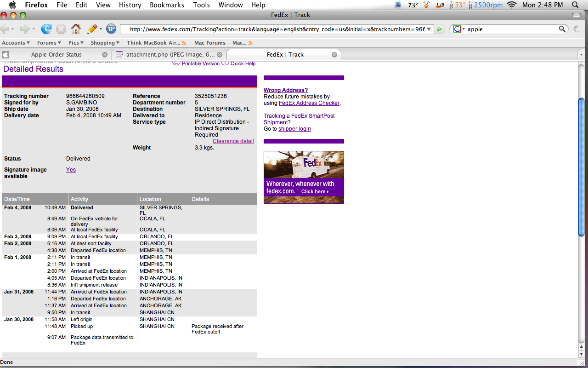Image resolution: width=588 pixels, height=368 pixels.
Task: Open the Apple menu
Action: click(12, 5)
